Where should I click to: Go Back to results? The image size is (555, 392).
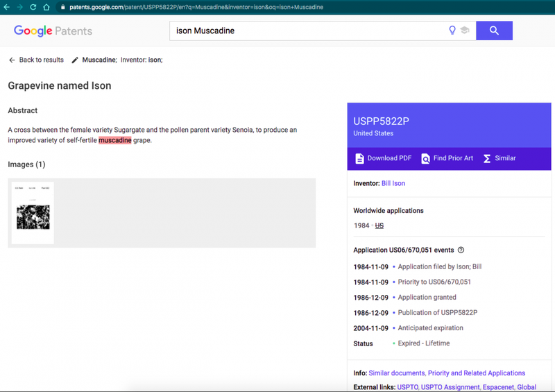36,60
